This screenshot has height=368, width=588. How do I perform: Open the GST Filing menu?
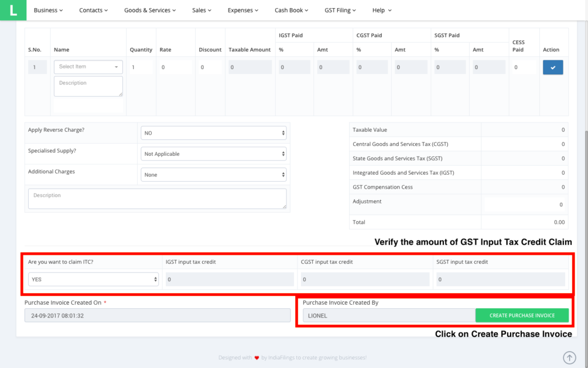(x=340, y=10)
